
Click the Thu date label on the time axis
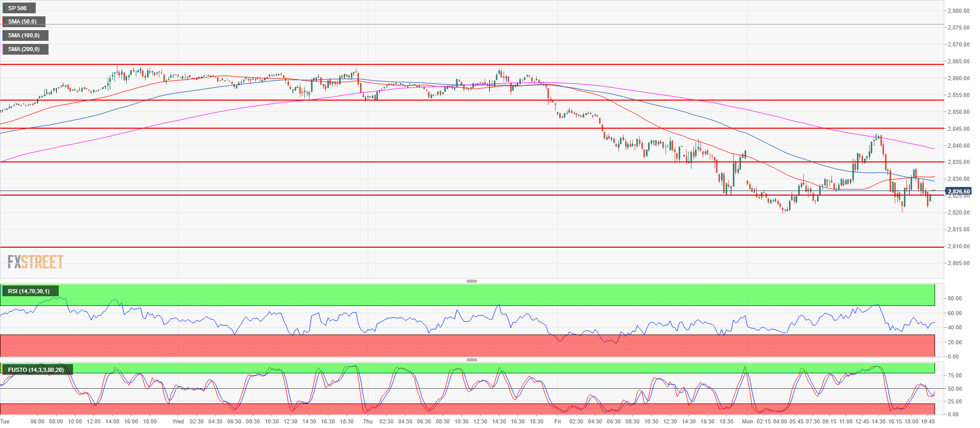[x=368, y=421]
